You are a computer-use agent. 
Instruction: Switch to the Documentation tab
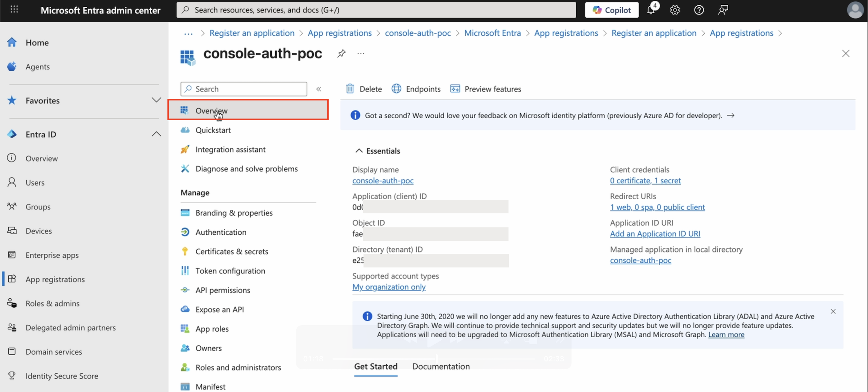pos(441,366)
